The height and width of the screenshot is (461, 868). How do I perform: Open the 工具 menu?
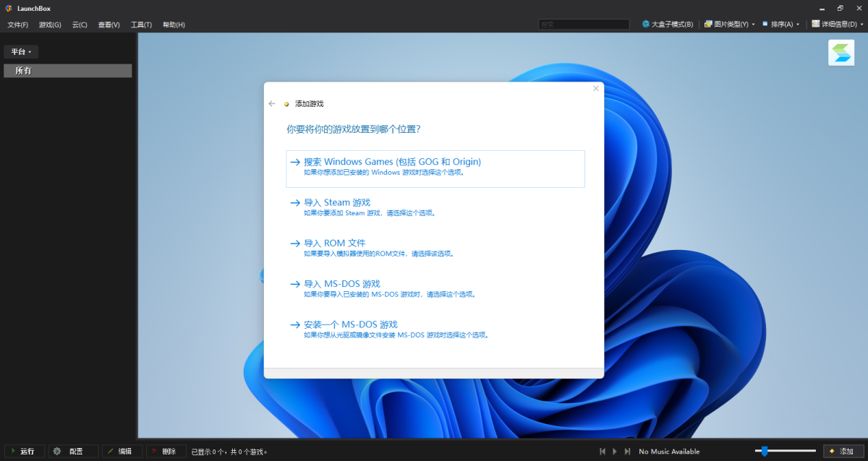[x=141, y=25]
